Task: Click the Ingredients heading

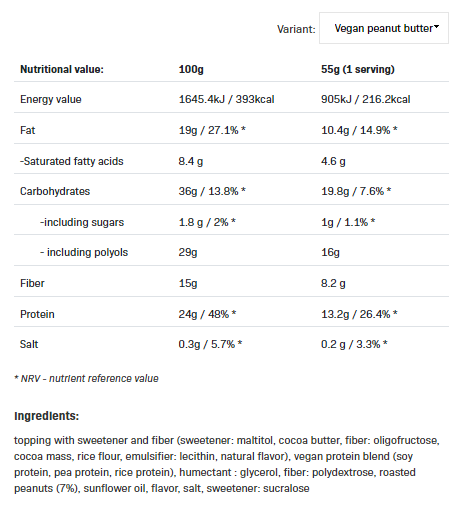Action: click(46, 416)
